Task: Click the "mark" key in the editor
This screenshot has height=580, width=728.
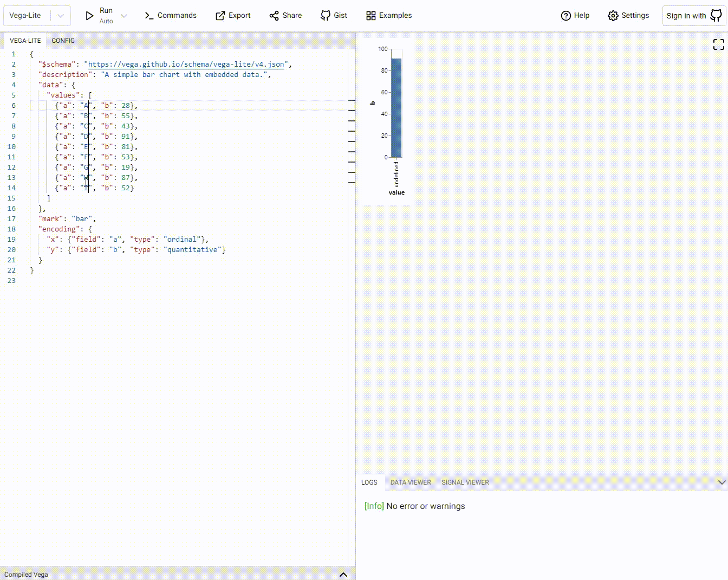Action: click(51, 219)
